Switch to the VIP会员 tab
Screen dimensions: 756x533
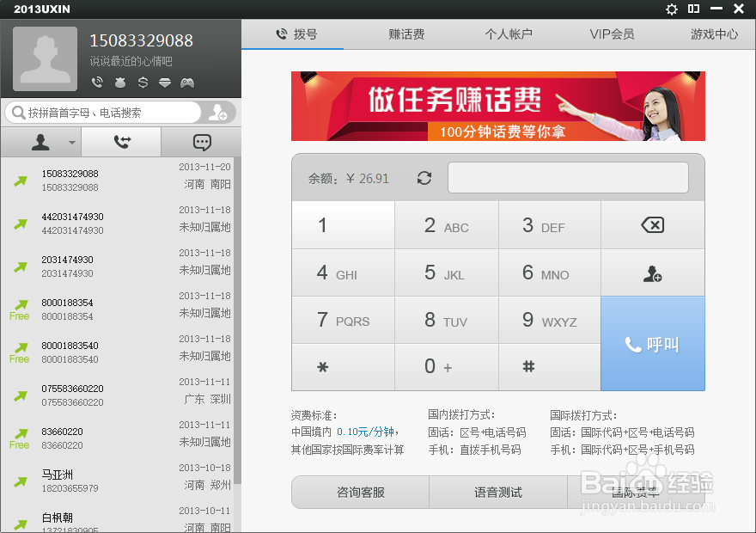(612, 34)
